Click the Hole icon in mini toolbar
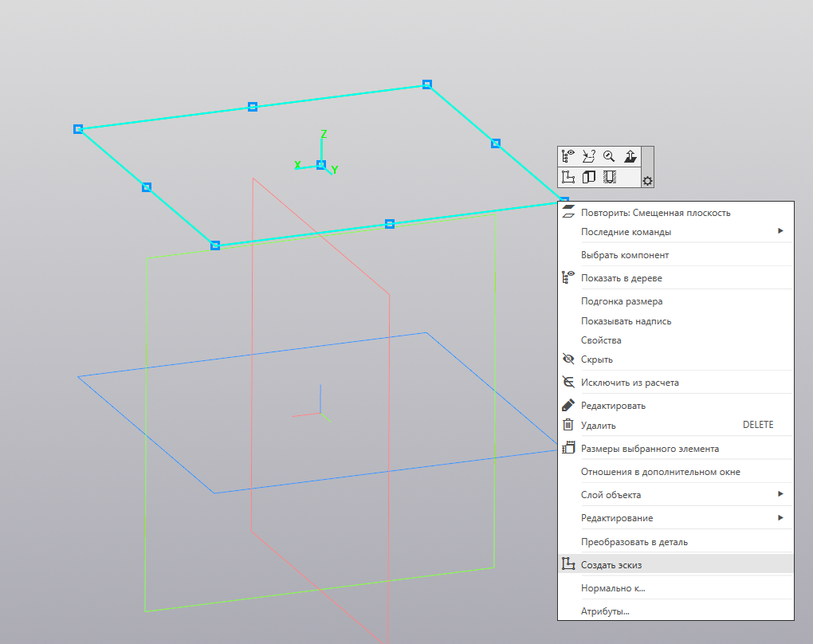Viewport: 813px width, 644px height. tap(609, 177)
